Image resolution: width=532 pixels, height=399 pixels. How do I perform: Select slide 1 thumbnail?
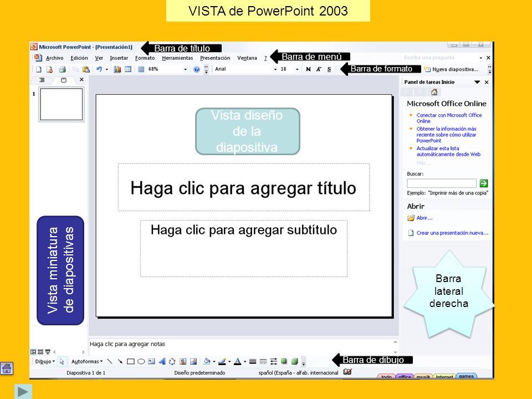point(62,104)
